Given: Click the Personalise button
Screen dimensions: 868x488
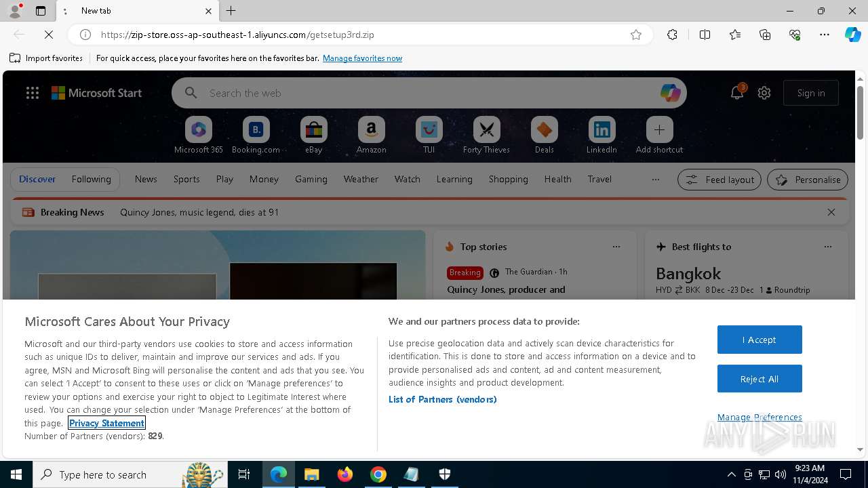Looking at the screenshot, I should pos(808,180).
